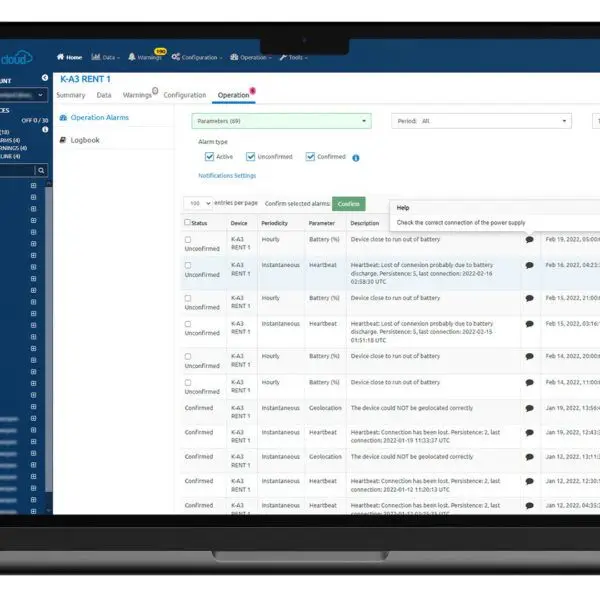
Task: Open the account dropdown in sidebar
Action: (x=24, y=95)
